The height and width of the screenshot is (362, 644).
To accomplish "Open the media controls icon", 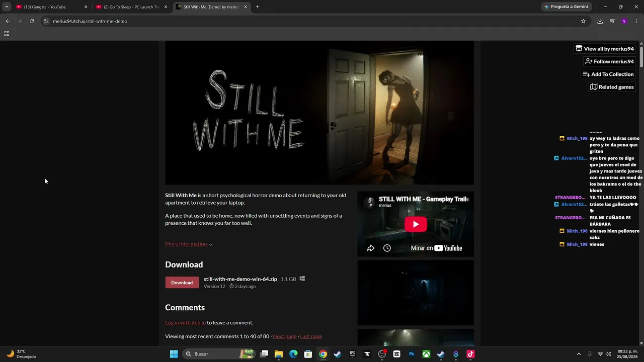I will [x=612, y=21].
